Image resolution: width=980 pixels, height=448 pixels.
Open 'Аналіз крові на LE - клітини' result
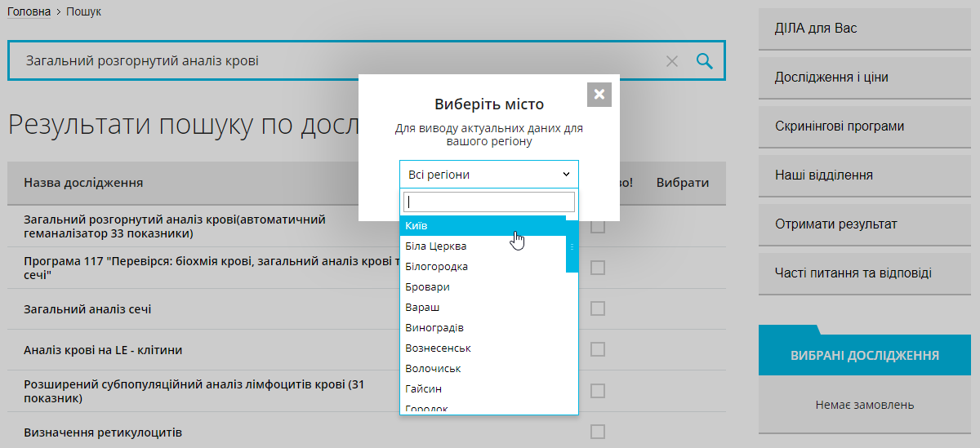pyautogui.click(x=103, y=350)
